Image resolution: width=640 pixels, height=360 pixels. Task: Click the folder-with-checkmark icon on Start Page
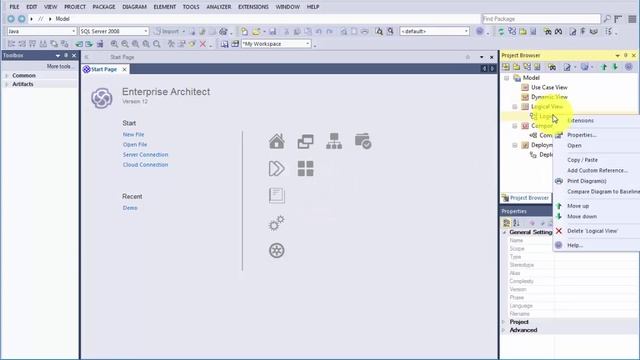(363, 141)
